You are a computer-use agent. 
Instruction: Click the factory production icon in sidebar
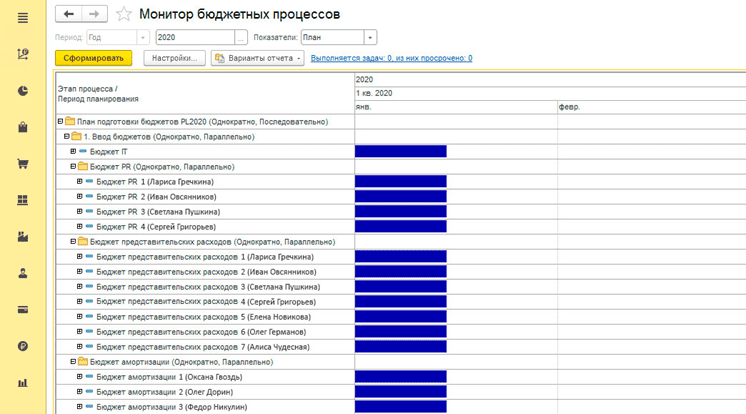tap(23, 237)
